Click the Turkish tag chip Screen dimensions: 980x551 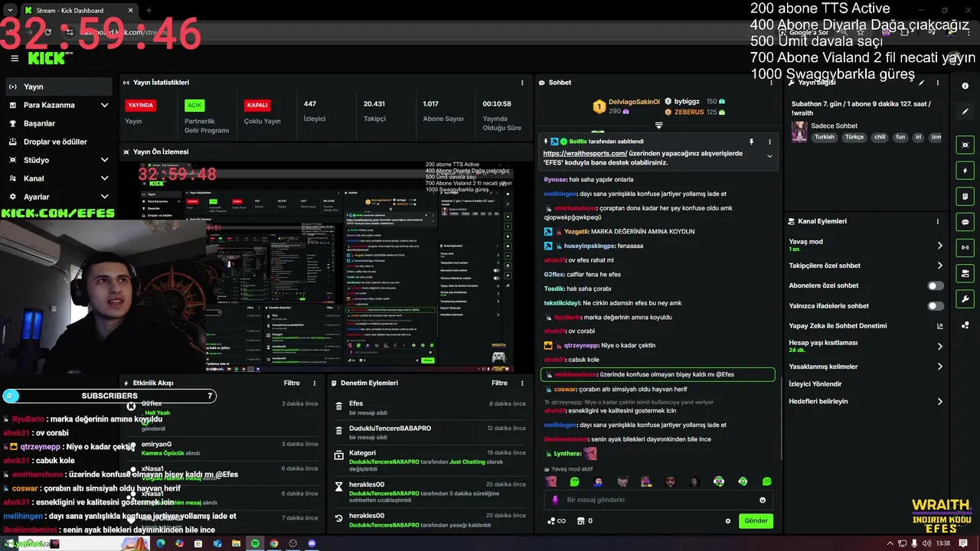(825, 137)
